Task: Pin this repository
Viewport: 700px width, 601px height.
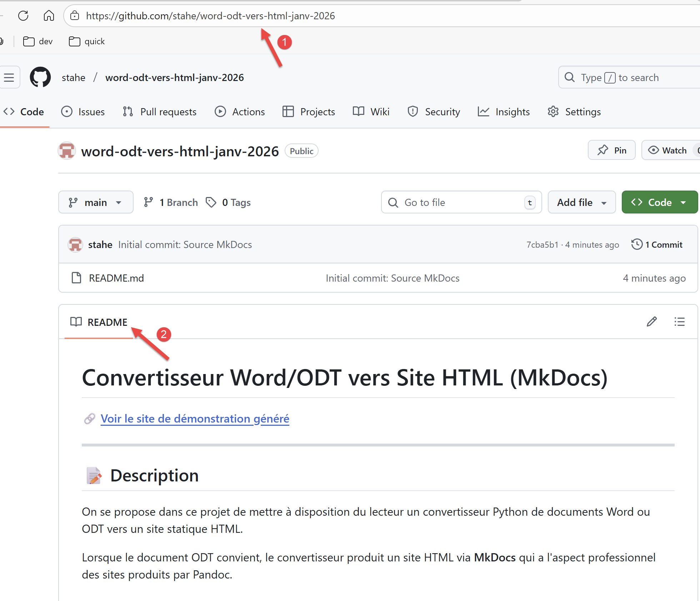Action: (x=611, y=150)
